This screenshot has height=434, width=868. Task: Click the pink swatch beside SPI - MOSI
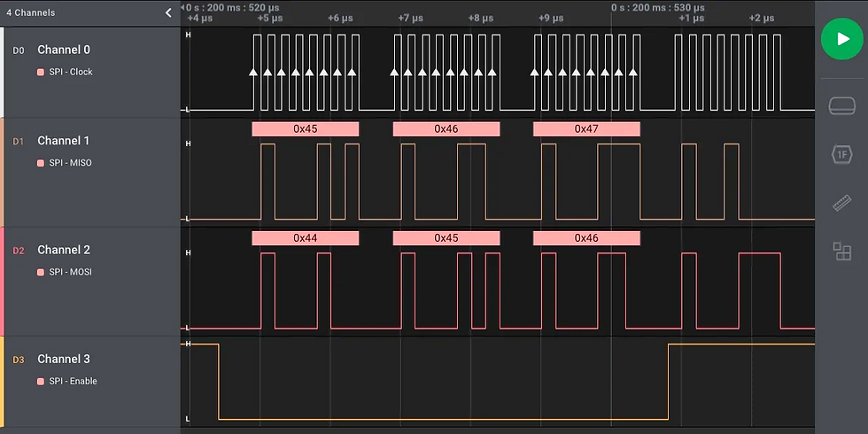click(41, 272)
